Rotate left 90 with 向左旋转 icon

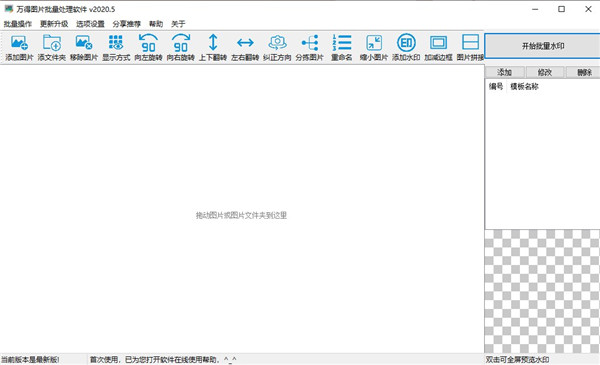148,47
